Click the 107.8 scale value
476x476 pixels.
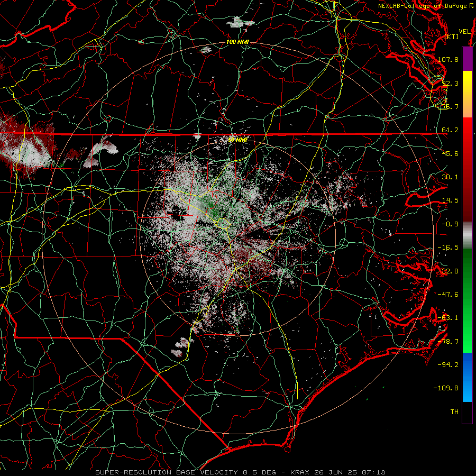coord(448,59)
